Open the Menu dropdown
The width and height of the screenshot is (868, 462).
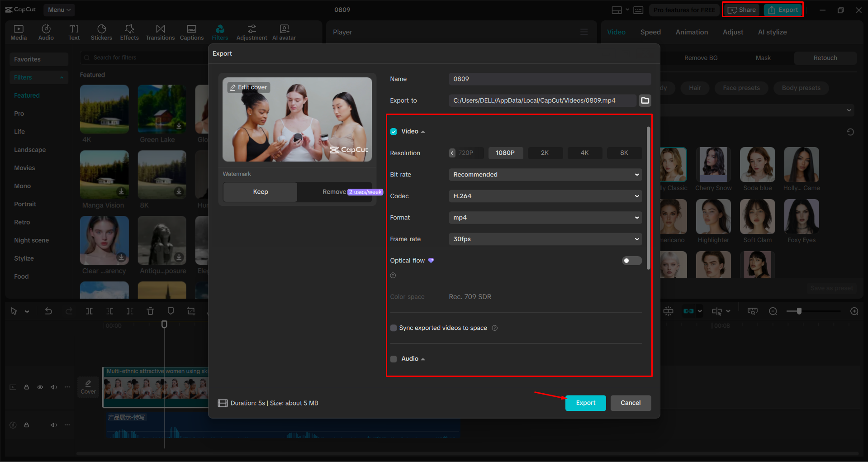tap(58, 10)
